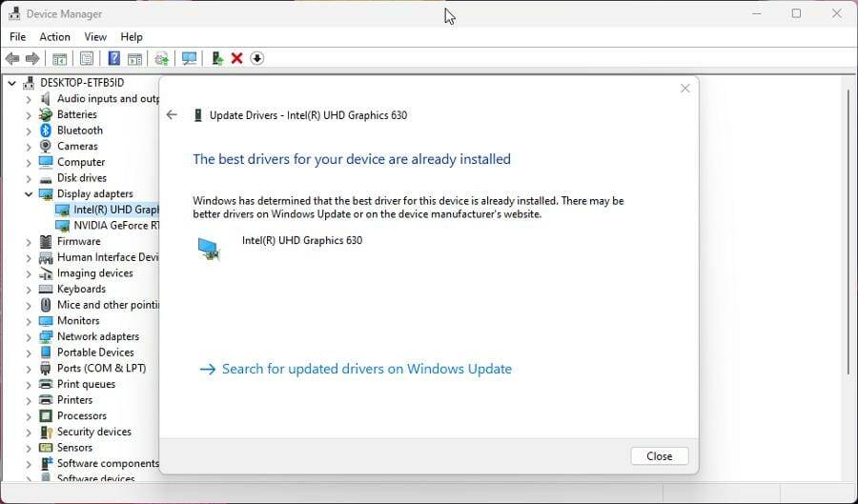The height and width of the screenshot is (504, 858).
Task: Click the Back arrow in the toolbar
Action: (x=12, y=58)
